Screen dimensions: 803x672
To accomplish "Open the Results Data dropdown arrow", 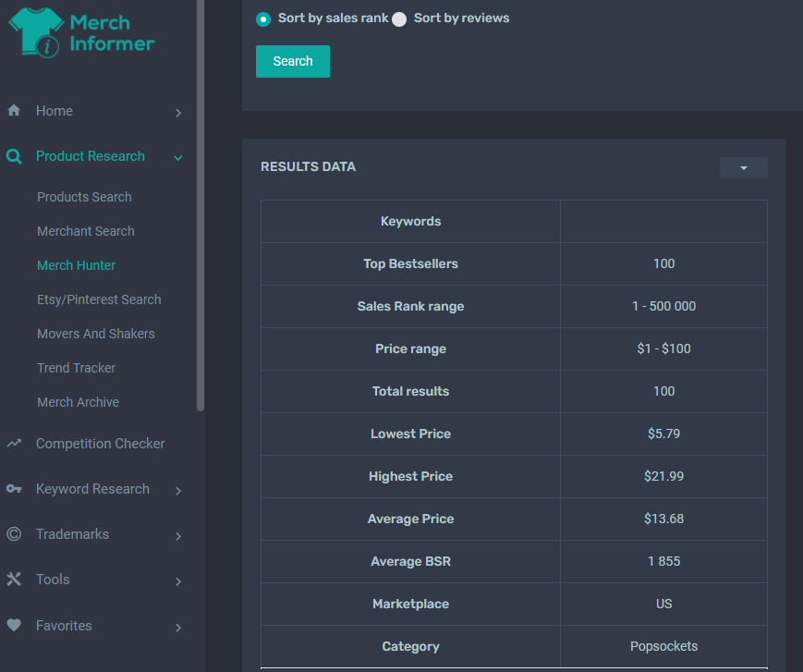I will tap(744, 168).
